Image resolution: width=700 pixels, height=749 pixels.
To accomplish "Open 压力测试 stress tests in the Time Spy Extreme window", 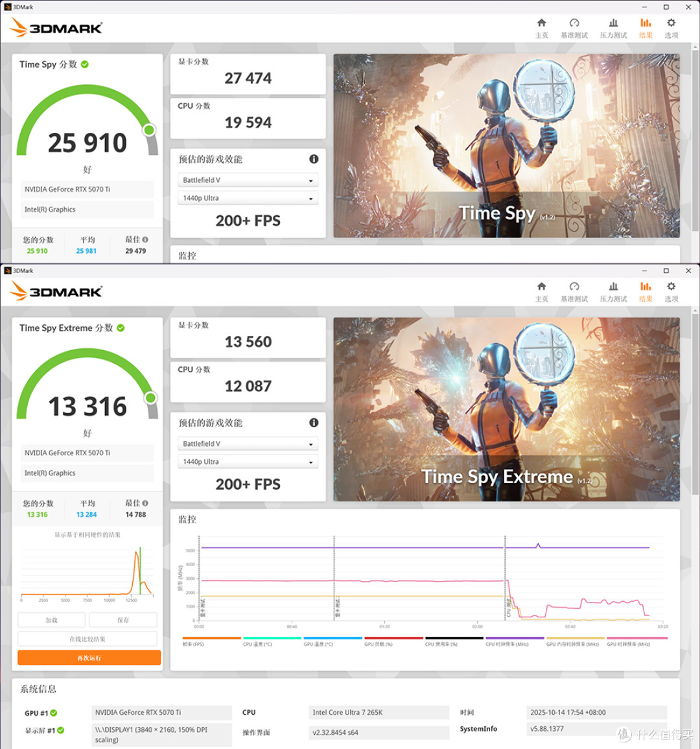I will (613, 292).
